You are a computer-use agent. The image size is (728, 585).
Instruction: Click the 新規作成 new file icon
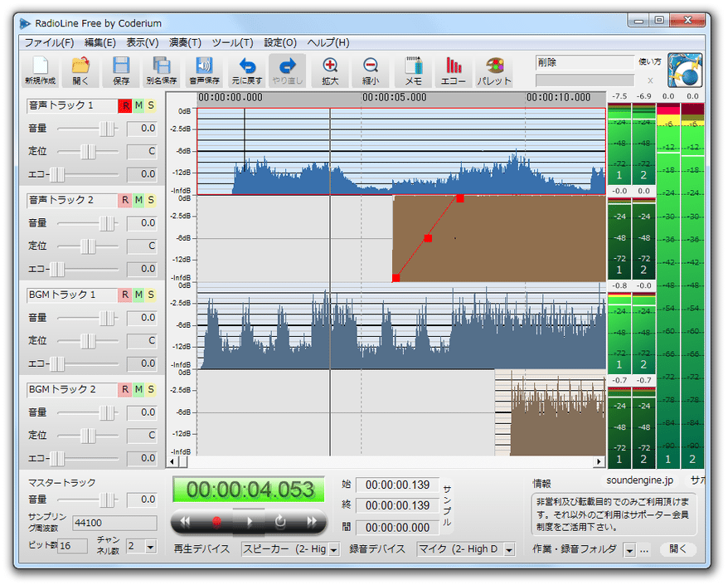tap(40, 71)
